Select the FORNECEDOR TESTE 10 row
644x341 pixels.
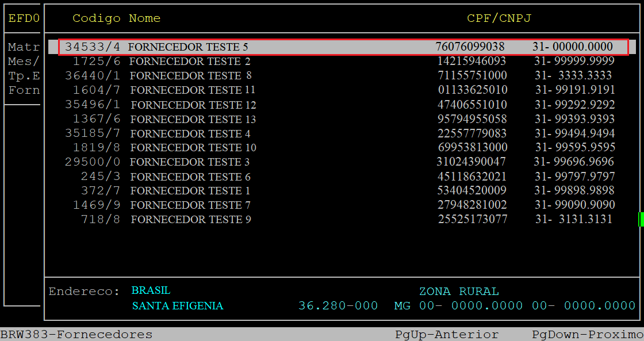coord(193,148)
